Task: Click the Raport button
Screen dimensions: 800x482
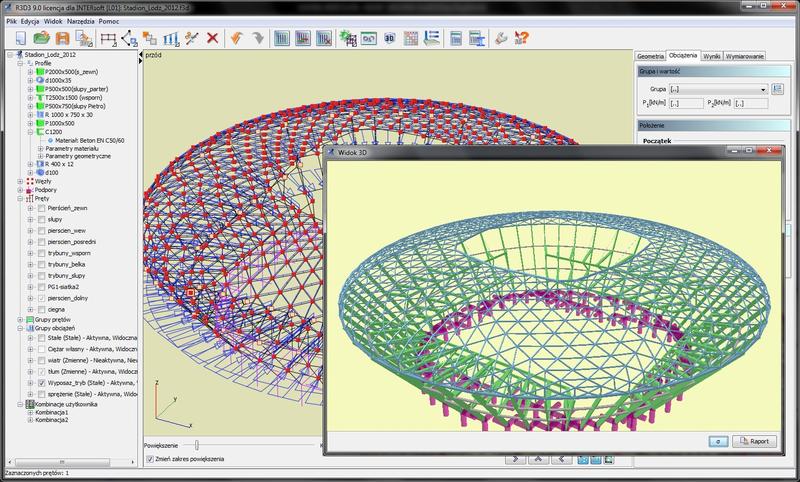Action: (755, 440)
